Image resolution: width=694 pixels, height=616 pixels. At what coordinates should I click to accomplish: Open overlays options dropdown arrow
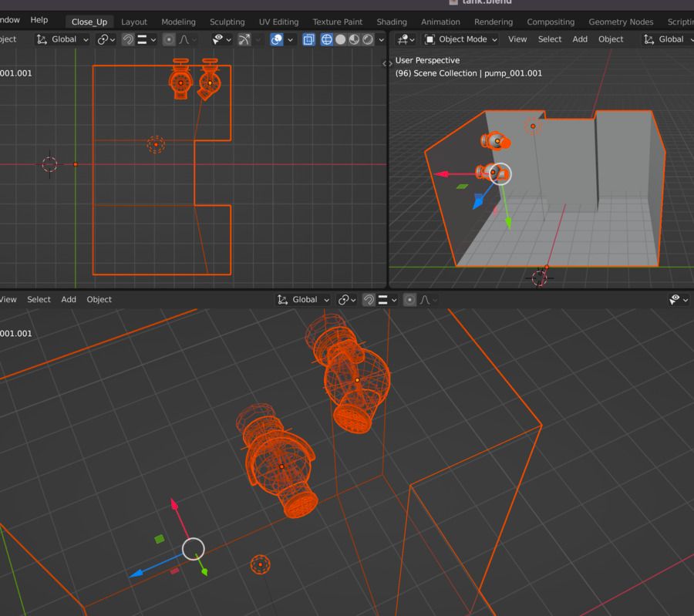[290, 39]
